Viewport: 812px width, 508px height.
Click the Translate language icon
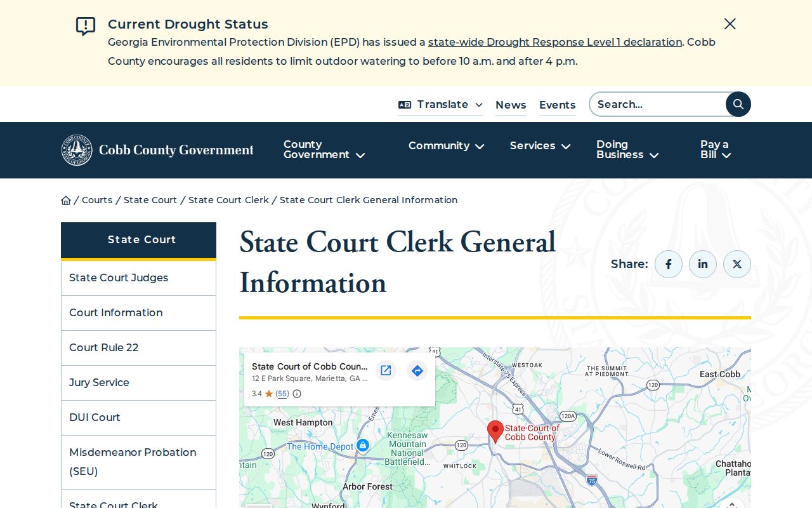pyautogui.click(x=405, y=105)
